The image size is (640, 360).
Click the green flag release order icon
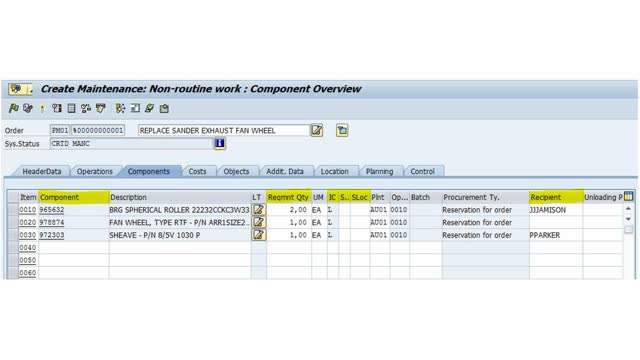tap(13, 108)
